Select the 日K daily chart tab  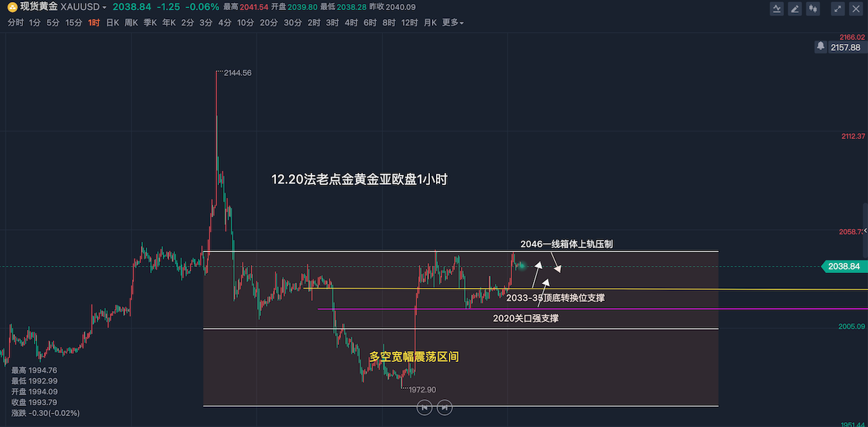pyautogui.click(x=112, y=22)
